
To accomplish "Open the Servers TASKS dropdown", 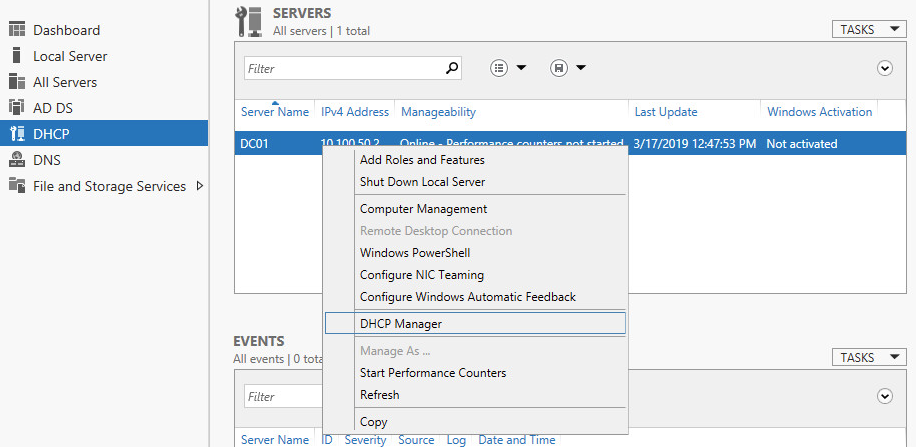I will click(869, 29).
